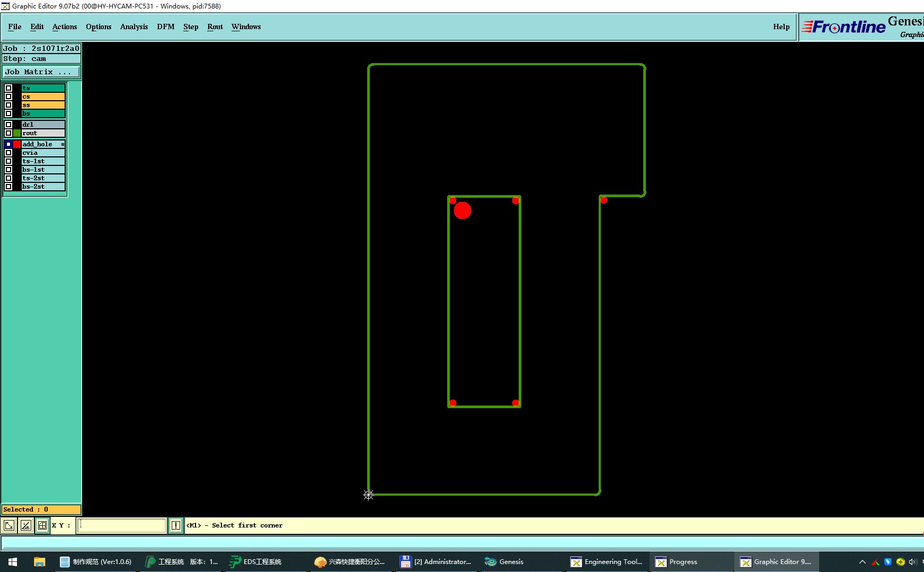Toggle display checkbox for bs layer

pos(8,113)
